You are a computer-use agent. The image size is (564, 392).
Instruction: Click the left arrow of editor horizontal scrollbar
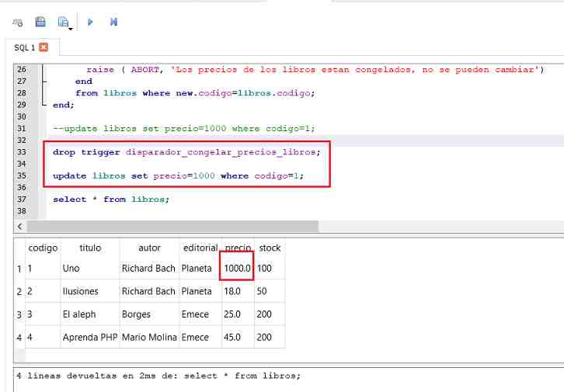[x=20, y=227]
